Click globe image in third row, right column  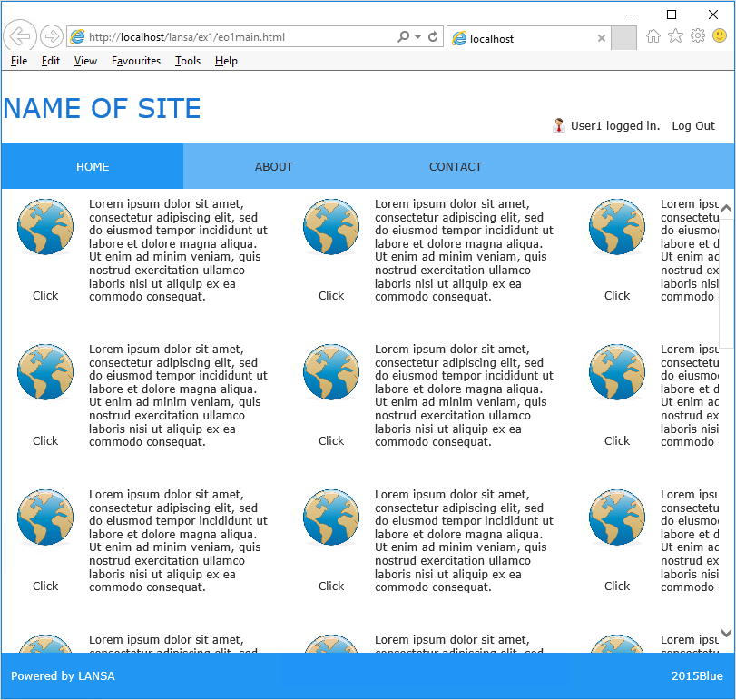click(617, 518)
